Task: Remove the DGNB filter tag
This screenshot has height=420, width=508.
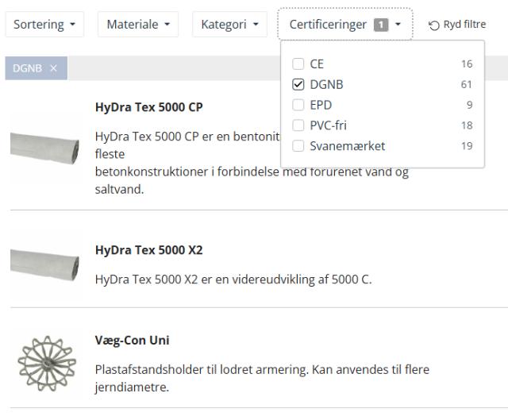Action: click(53, 69)
